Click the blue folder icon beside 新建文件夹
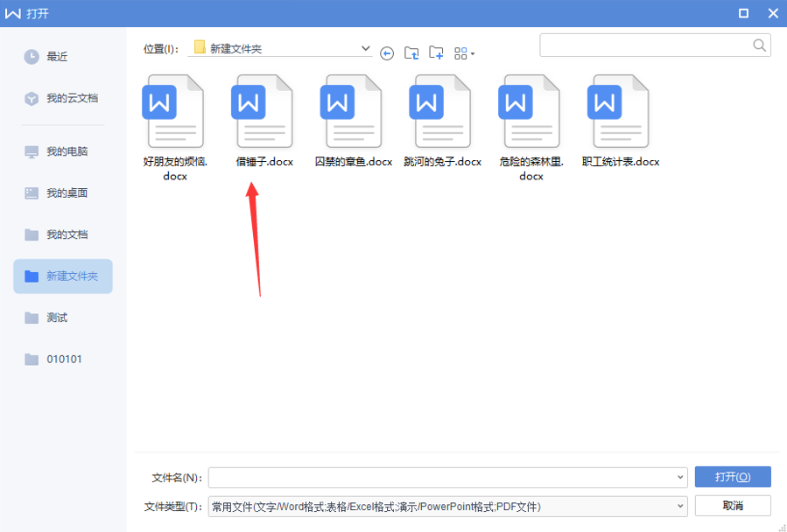The height and width of the screenshot is (532, 787). coord(32,276)
